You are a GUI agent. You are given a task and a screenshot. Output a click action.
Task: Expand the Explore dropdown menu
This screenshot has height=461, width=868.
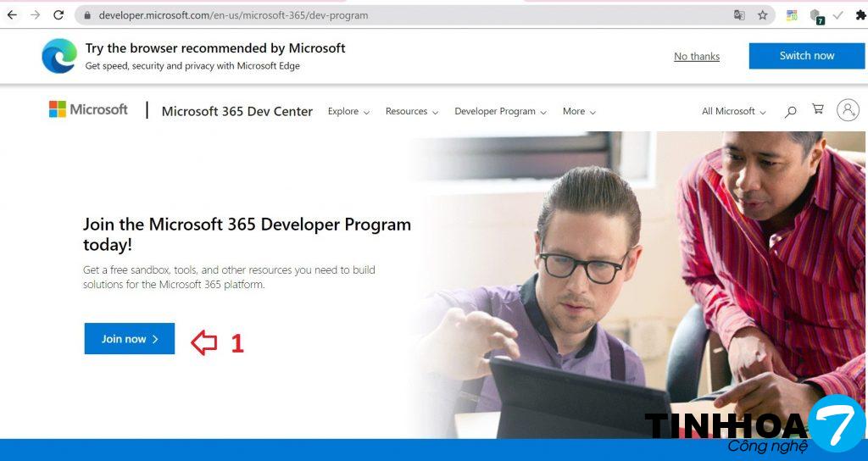pyautogui.click(x=348, y=112)
